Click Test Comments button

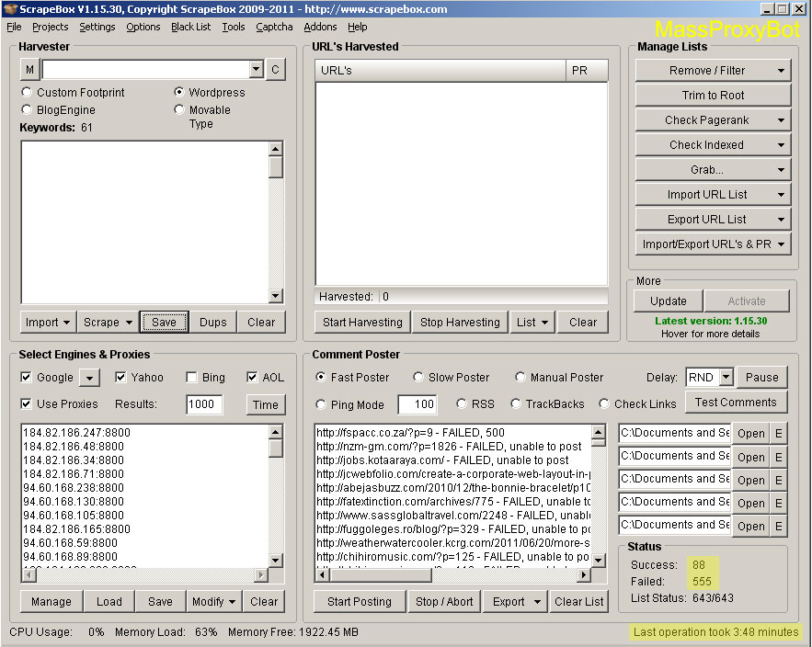[736, 403]
